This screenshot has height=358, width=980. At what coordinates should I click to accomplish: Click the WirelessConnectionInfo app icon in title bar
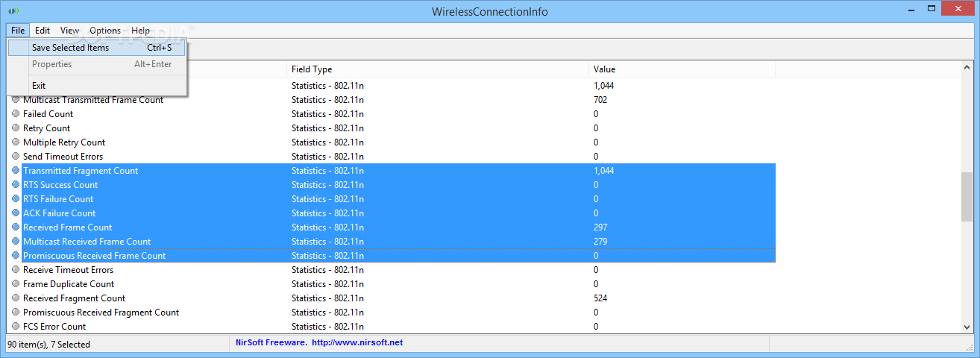click(x=13, y=11)
